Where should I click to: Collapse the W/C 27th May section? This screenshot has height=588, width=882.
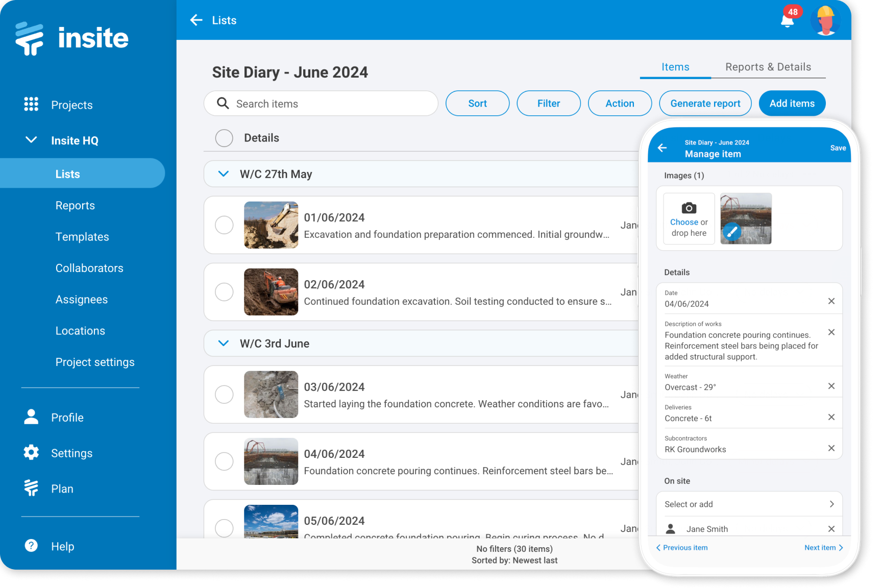(x=223, y=174)
